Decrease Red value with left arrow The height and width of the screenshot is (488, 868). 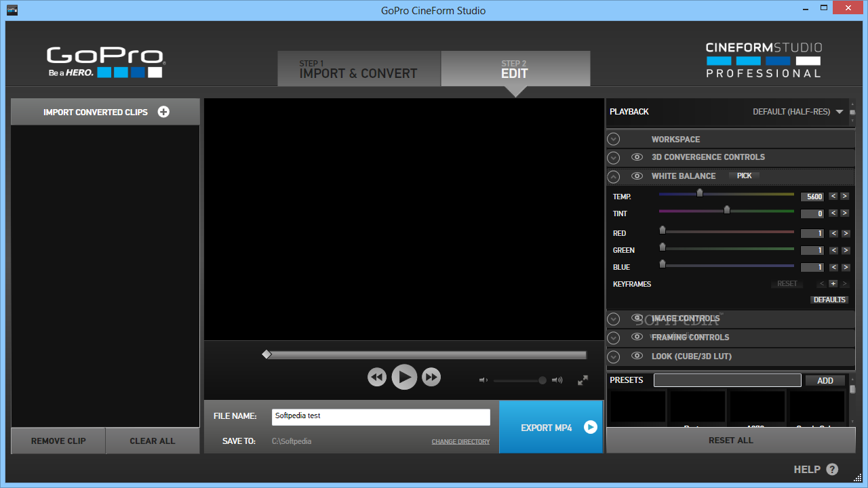coord(833,233)
